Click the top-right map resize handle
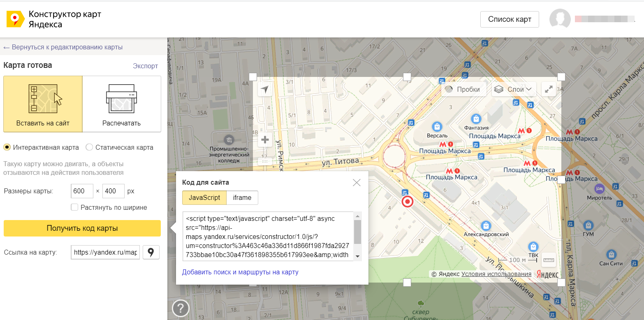Screen dimensions: 644x320 click(x=561, y=77)
